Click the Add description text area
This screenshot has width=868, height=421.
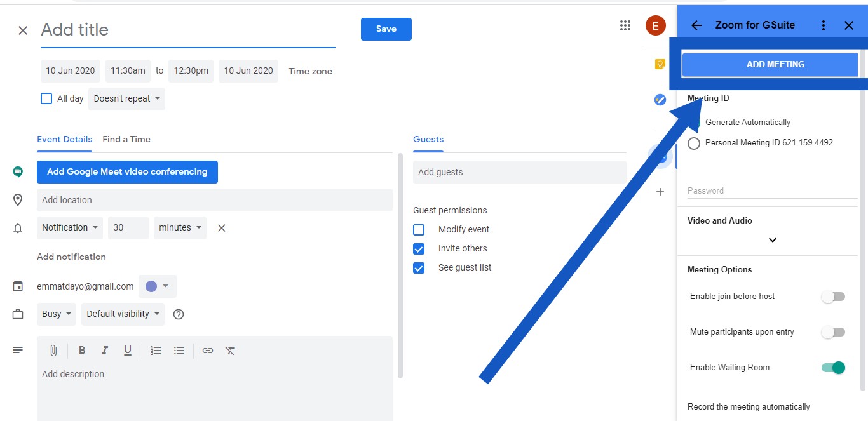[215, 392]
